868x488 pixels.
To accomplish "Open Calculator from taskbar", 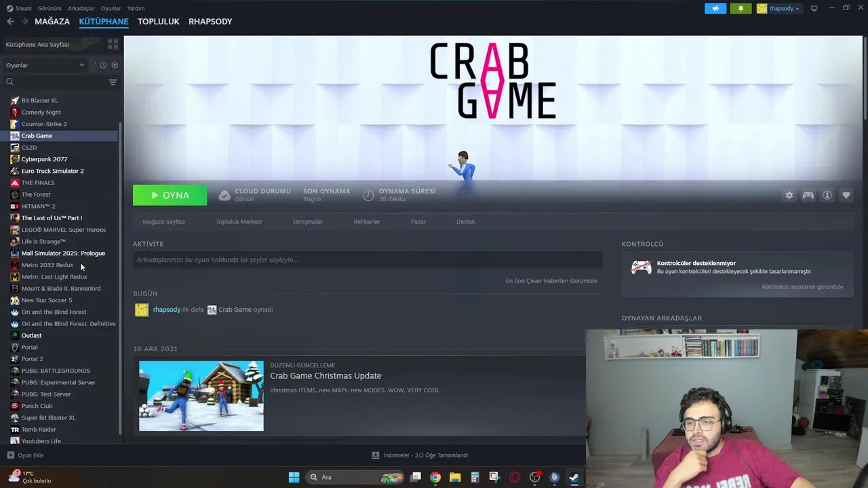I will 475,477.
